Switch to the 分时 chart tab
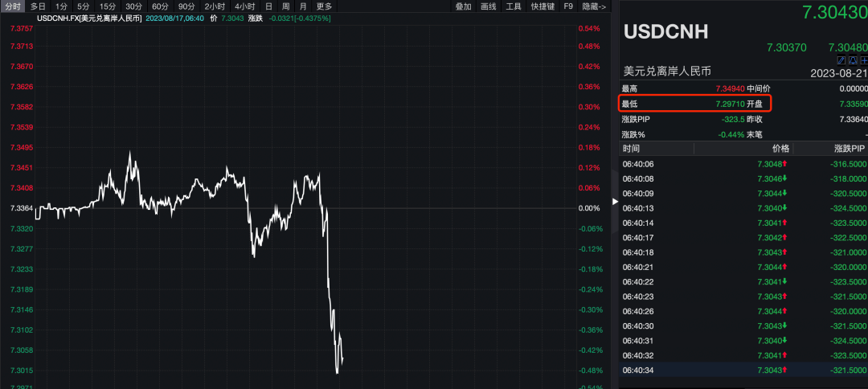Screen dimensions: 868x389 (x=13, y=6)
